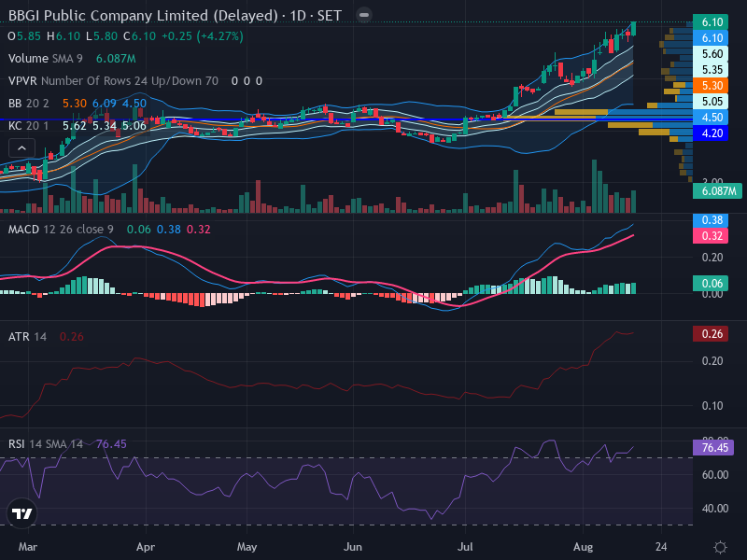This screenshot has height=560, width=747.
Task: Click the dark red 0.26 ATR value label
Action: tap(711, 334)
